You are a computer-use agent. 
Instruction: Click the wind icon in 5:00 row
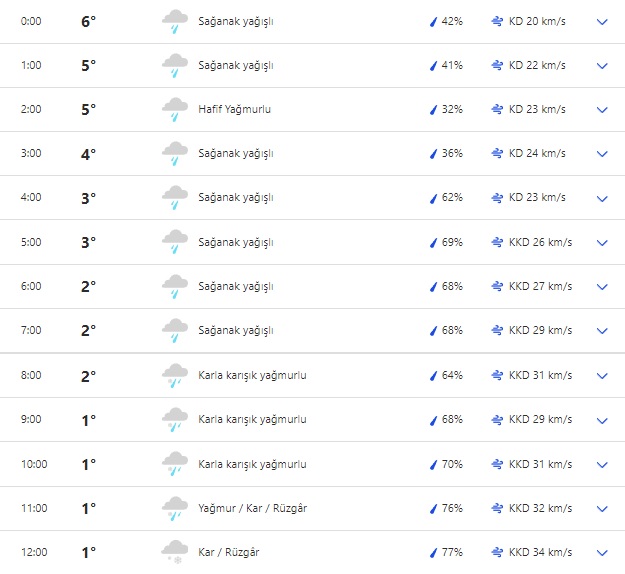click(x=497, y=242)
